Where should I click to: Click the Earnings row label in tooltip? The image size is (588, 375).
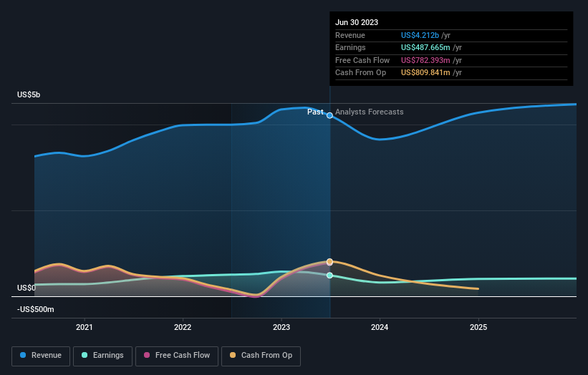(x=350, y=47)
